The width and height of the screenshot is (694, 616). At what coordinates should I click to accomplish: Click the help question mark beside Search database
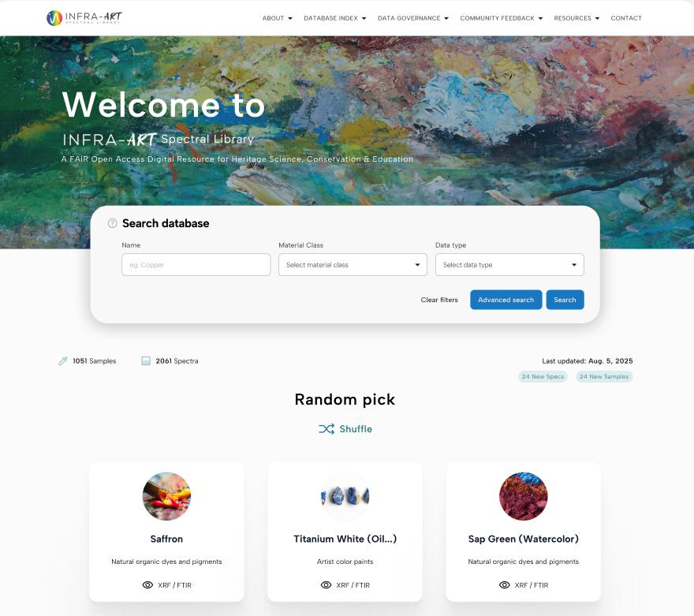tap(113, 223)
